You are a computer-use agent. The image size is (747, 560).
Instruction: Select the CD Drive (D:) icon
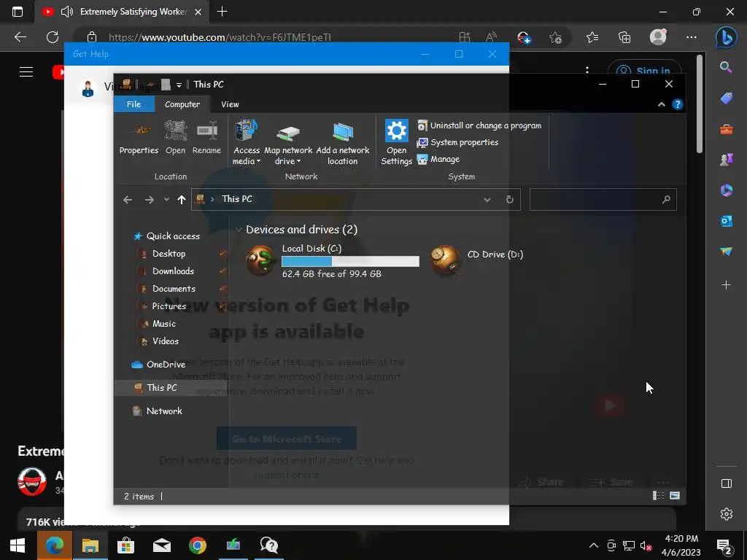[x=445, y=260]
